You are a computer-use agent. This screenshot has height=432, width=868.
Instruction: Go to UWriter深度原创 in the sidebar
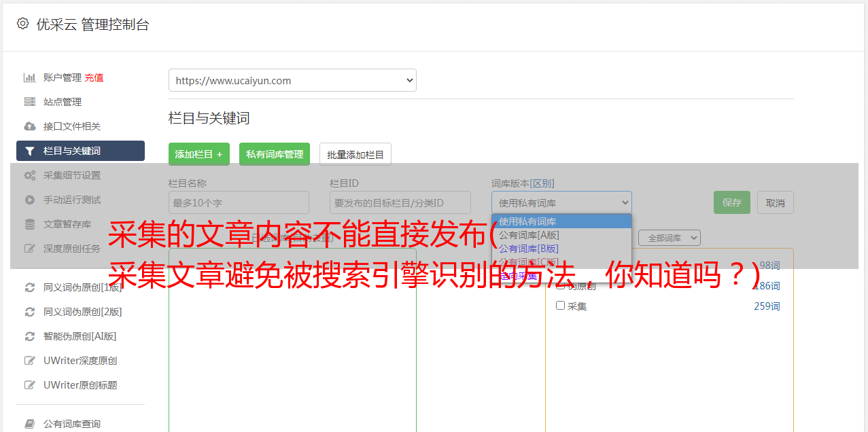(80, 361)
